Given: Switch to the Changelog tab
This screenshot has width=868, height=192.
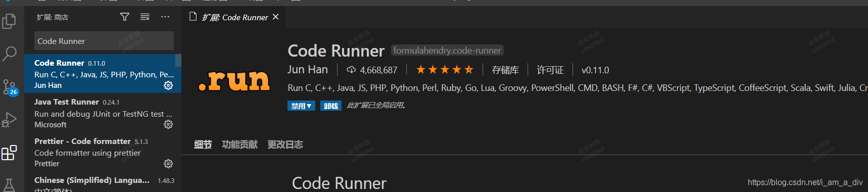Looking at the screenshot, I should pos(285,145).
